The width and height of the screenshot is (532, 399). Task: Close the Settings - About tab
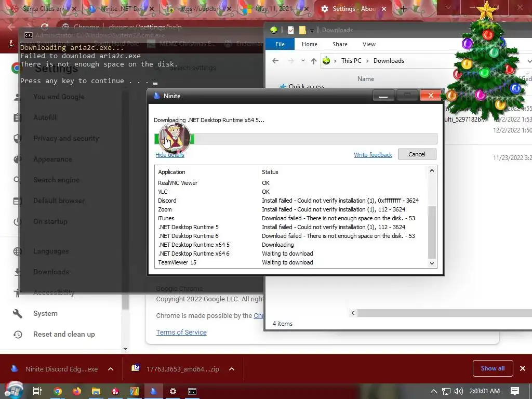pos(384,9)
